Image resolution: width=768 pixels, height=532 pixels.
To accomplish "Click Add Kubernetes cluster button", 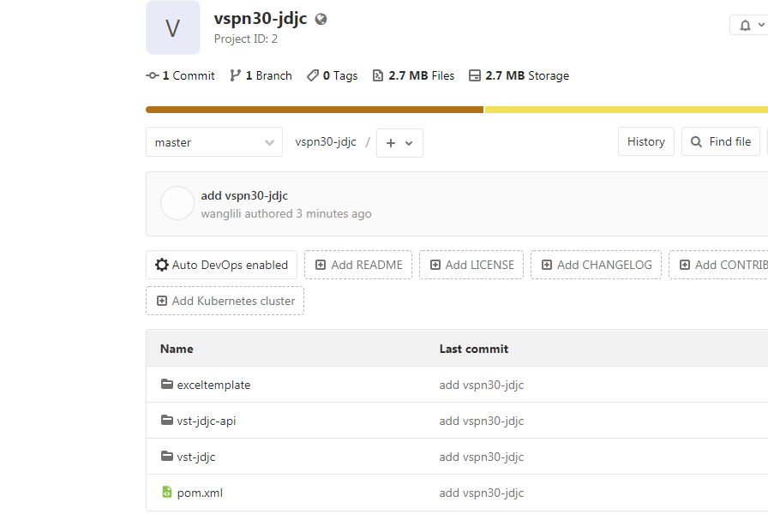I will [x=225, y=301].
